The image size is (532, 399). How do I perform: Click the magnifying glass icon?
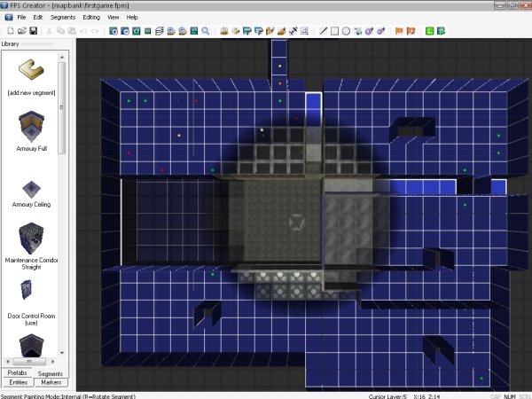pos(206,31)
